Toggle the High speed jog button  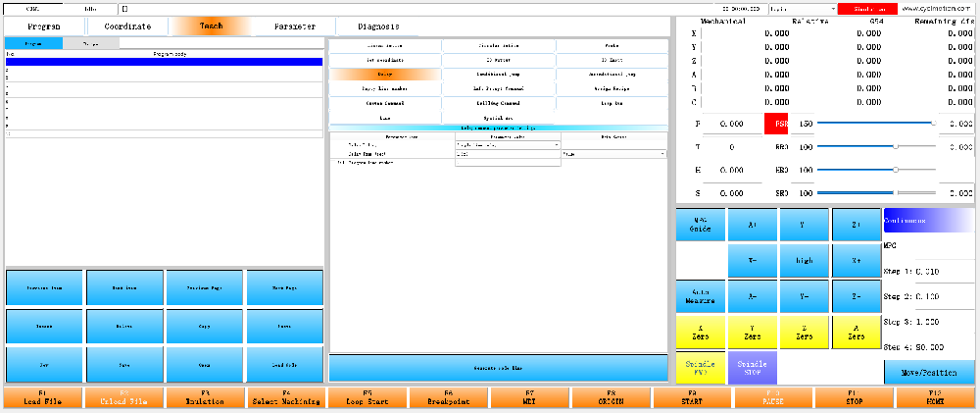tap(805, 260)
